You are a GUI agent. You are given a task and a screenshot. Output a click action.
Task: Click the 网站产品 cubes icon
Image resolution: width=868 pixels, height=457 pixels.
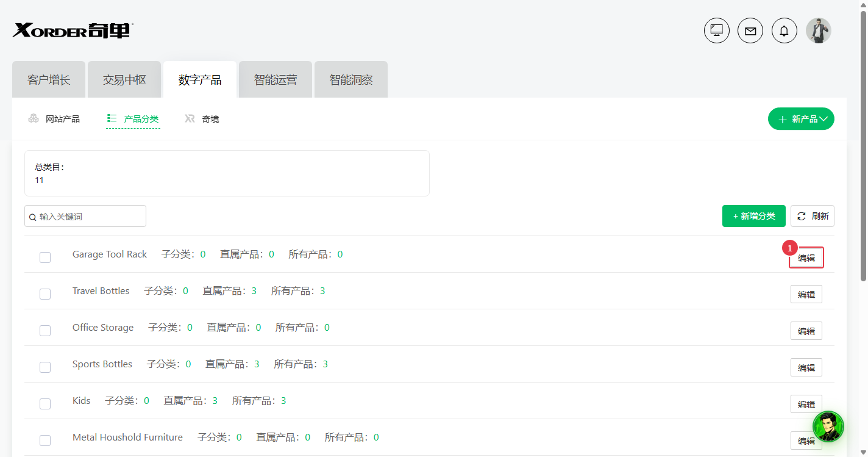pos(34,118)
